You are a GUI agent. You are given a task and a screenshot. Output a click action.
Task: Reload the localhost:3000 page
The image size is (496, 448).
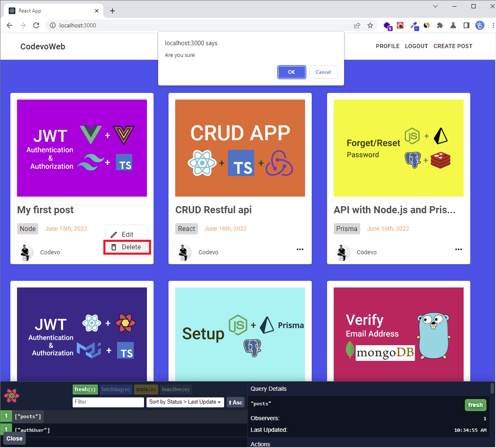pyautogui.click(x=36, y=25)
